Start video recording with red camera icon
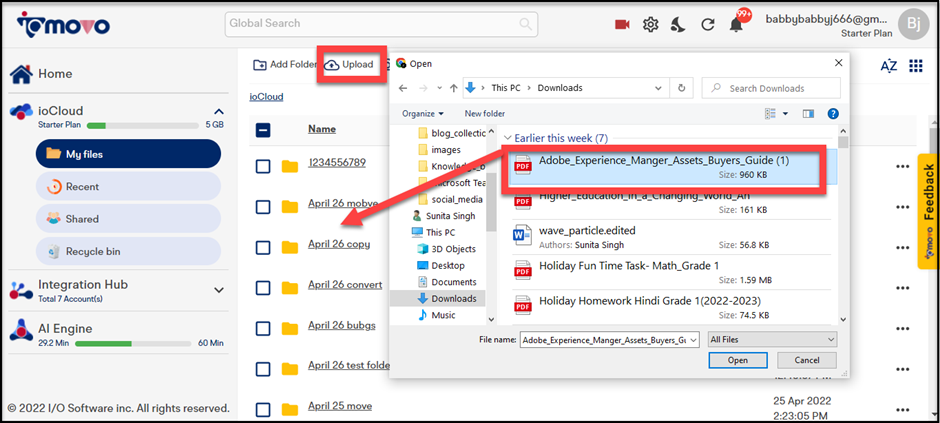This screenshot has width=940, height=423. [622, 25]
